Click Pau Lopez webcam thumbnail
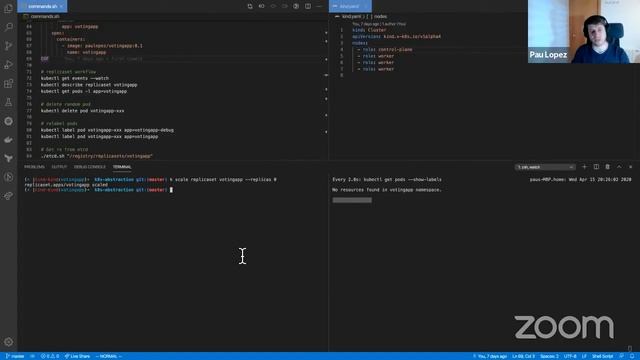 pos(584,31)
